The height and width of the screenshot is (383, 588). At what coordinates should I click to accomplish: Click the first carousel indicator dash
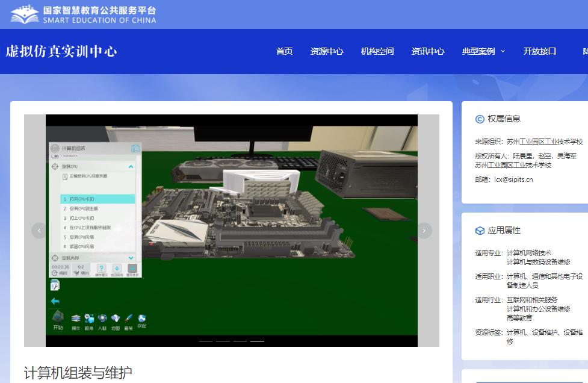coord(205,341)
